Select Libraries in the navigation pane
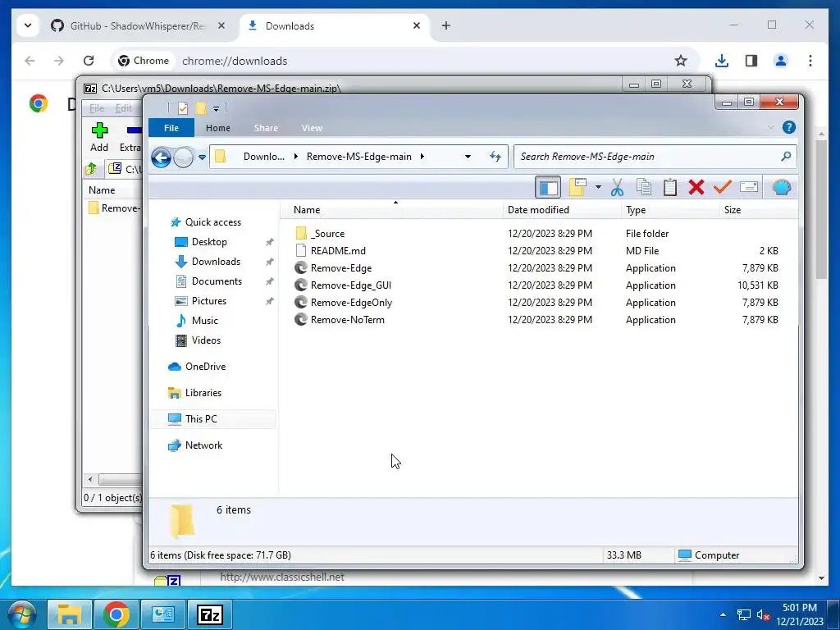The height and width of the screenshot is (630, 840). [x=203, y=393]
